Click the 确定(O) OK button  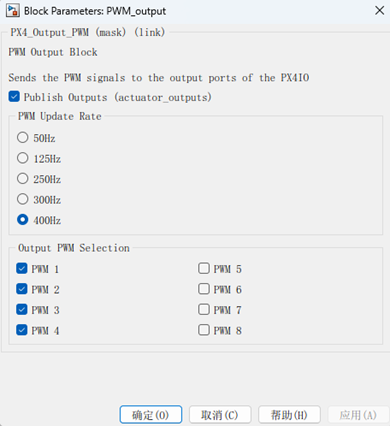tap(151, 415)
